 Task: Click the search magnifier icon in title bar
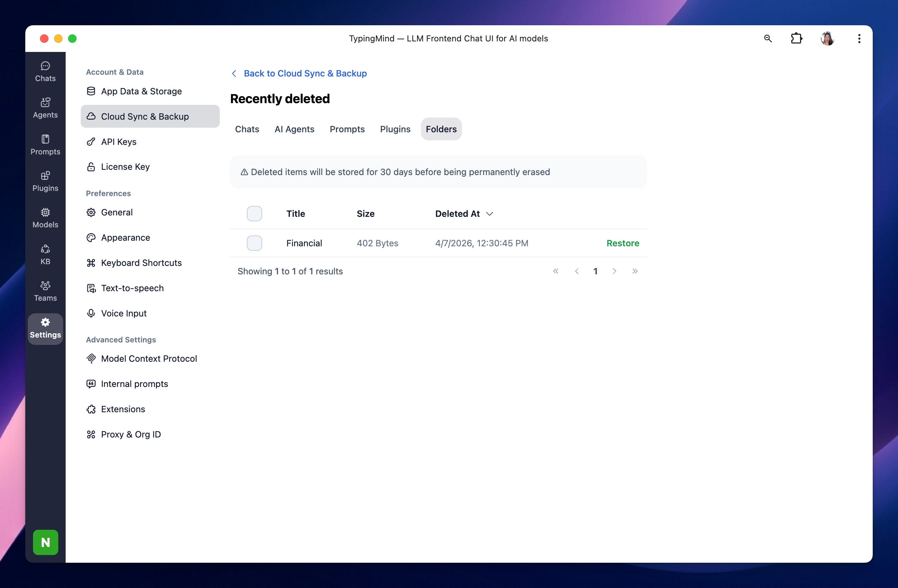pyautogui.click(x=767, y=39)
